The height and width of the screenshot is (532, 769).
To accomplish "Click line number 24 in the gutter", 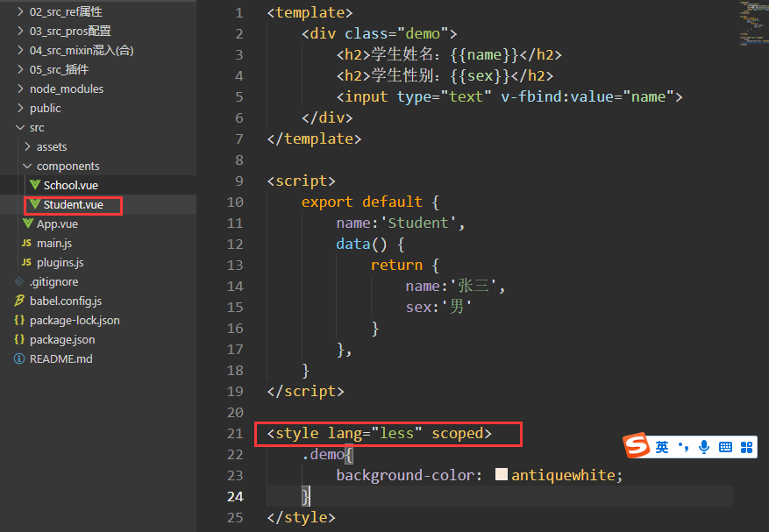I will coord(235,497).
